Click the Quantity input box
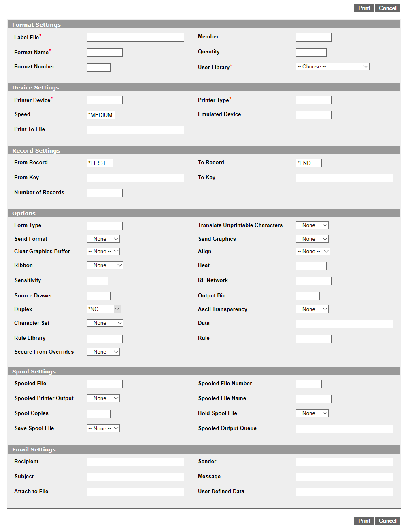 pos(311,53)
